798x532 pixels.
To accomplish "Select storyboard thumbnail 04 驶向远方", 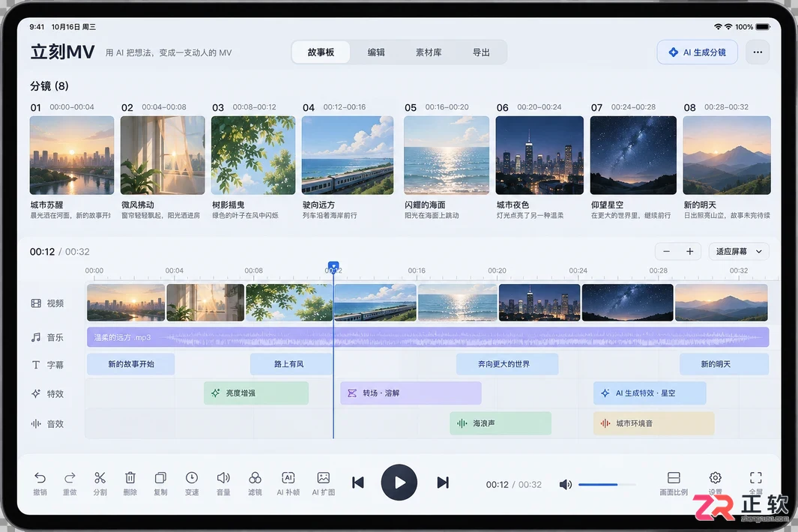I will [348, 155].
